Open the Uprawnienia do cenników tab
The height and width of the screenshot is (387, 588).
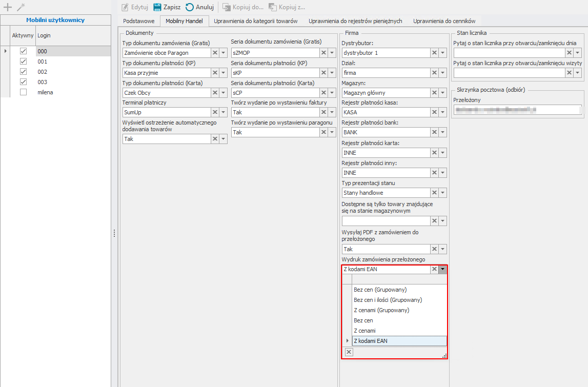444,21
